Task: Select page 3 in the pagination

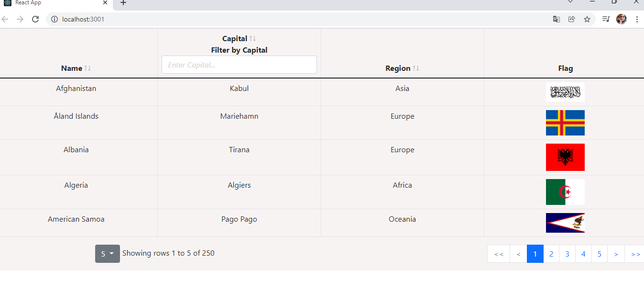Action: [x=567, y=253]
